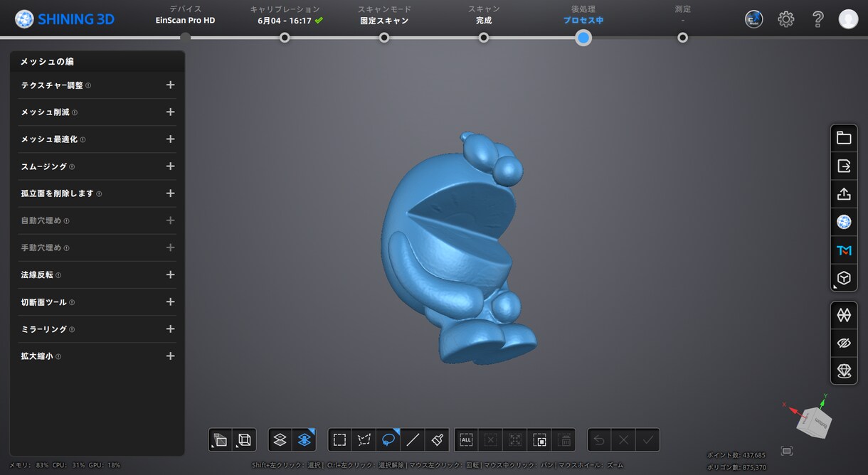
Task: Toggle select through all layers
Action: (x=305, y=439)
